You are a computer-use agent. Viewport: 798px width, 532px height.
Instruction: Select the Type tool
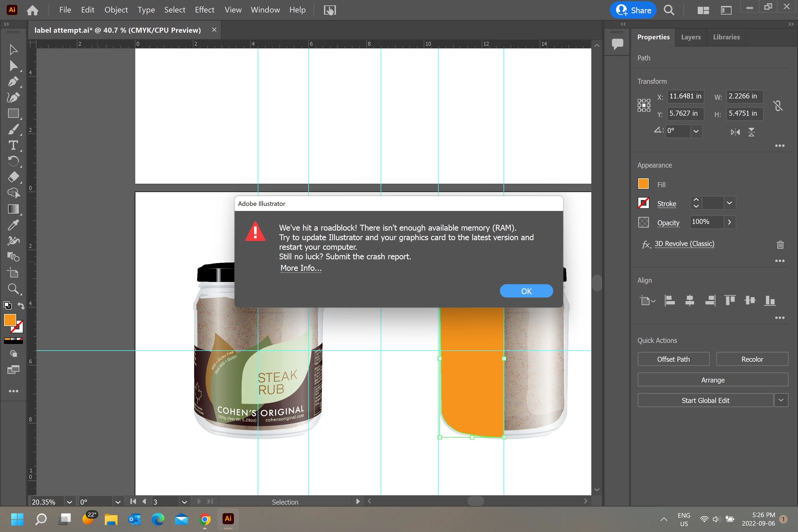click(x=13, y=145)
